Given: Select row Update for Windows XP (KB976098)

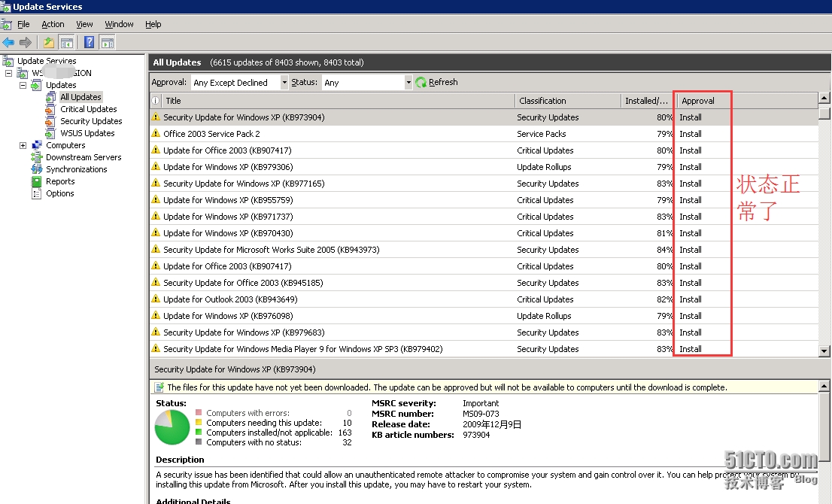Looking at the screenshot, I should pos(484,316).
